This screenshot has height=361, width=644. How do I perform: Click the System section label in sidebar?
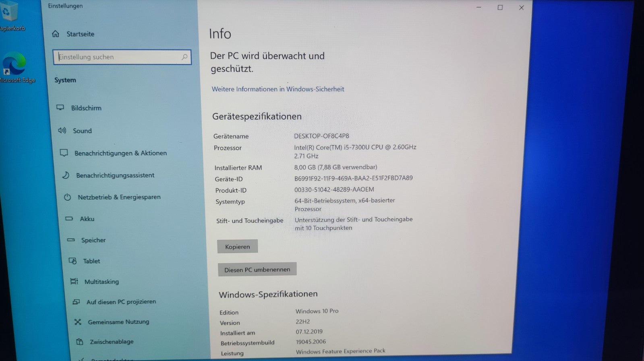click(65, 80)
